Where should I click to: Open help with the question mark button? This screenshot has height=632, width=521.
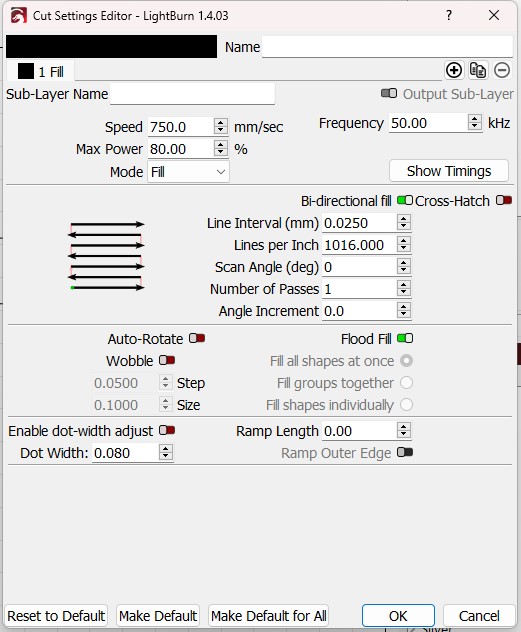449,15
